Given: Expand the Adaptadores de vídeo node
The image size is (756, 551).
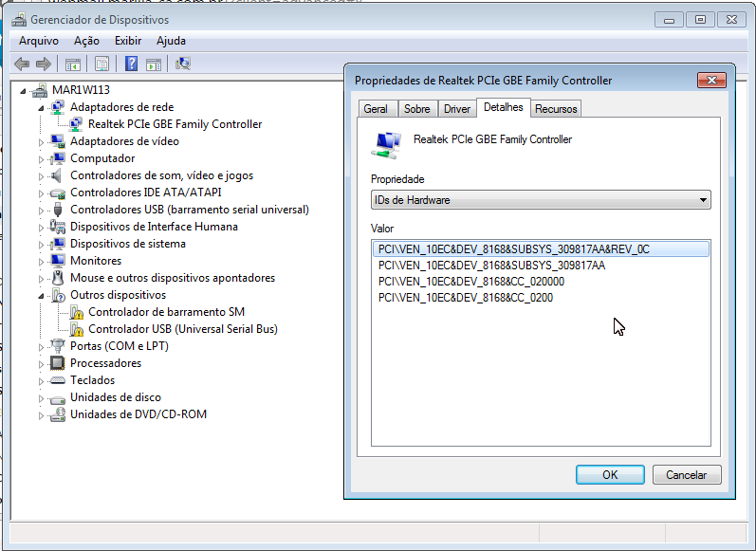Looking at the screenshot, I should coord(41,142).
